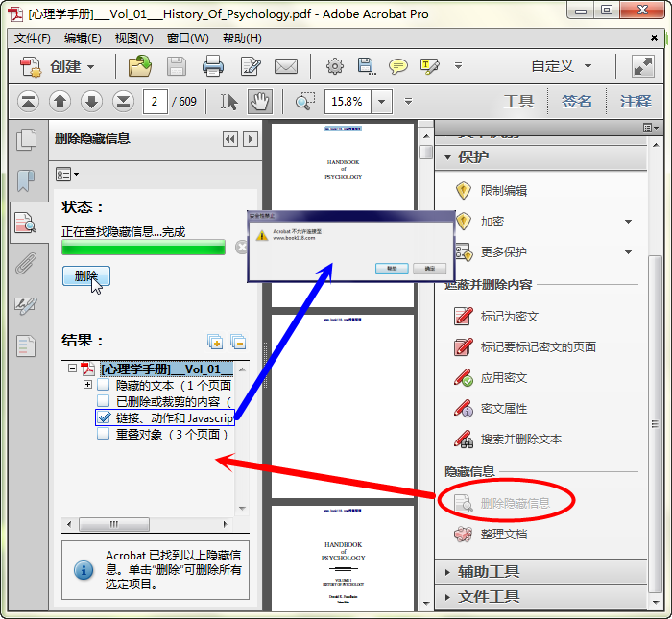Select the Hand pan tool

tap(259, 102)
